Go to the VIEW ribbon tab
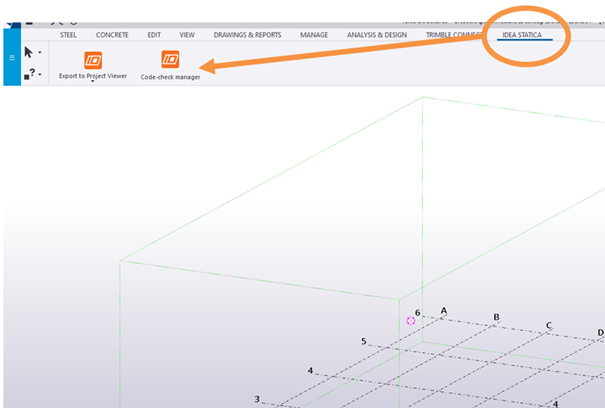This screenshot has height=408, width=605. [187, 34]
